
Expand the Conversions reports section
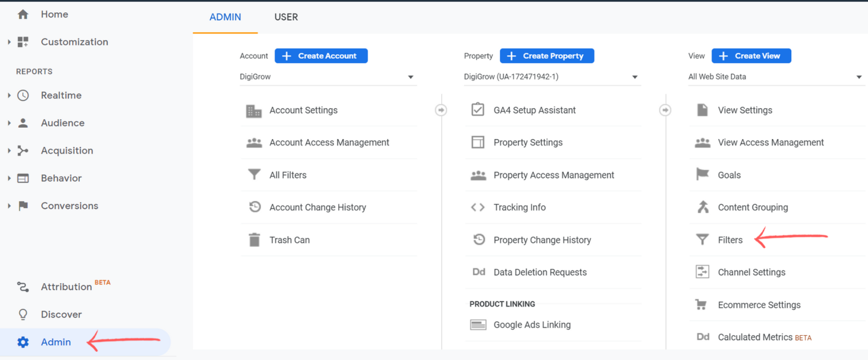[9, 206]
